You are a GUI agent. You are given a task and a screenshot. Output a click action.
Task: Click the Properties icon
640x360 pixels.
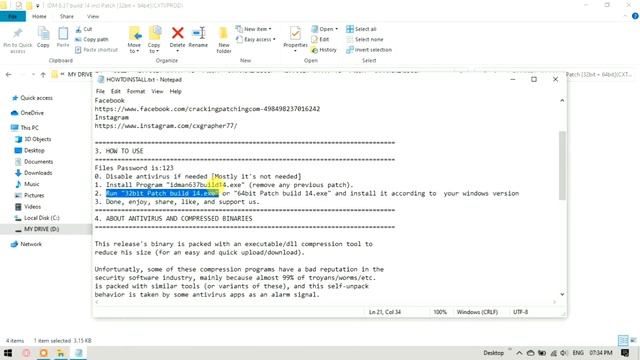click(295, 33)
